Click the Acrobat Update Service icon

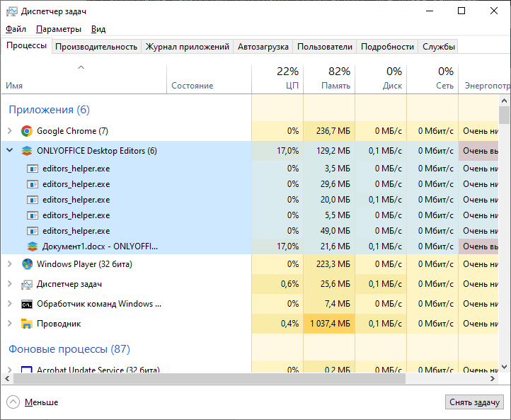[27, 370]
